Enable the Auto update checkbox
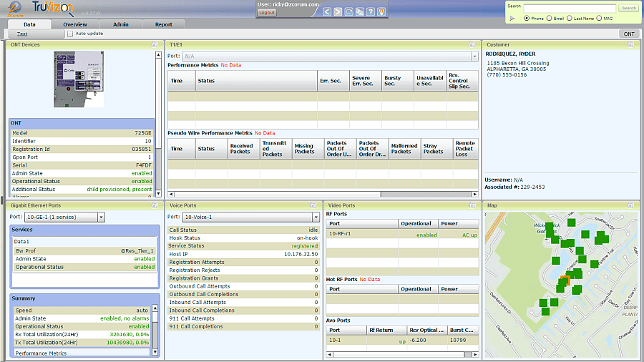The height and width of the screenshot is (362, 644). pos(70,34)
